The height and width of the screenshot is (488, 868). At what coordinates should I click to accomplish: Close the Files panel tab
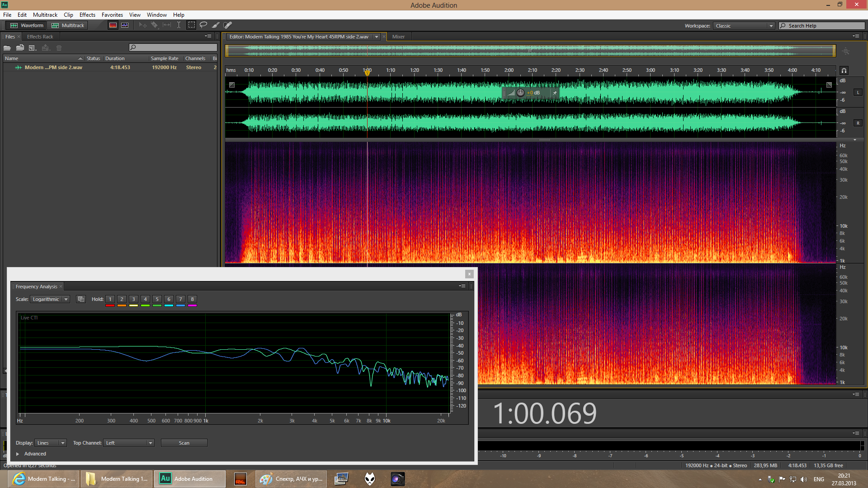point(19,37)
